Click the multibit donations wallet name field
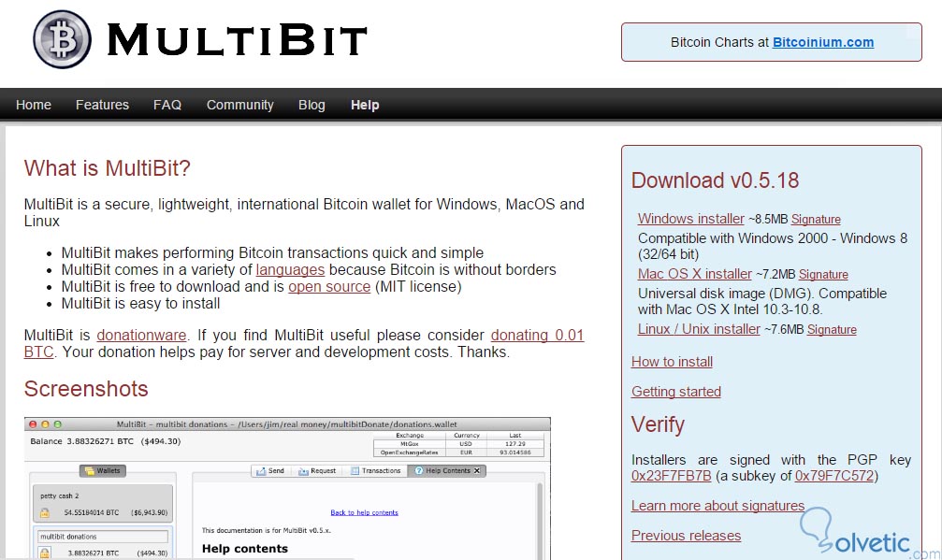 tap(103, 537)
